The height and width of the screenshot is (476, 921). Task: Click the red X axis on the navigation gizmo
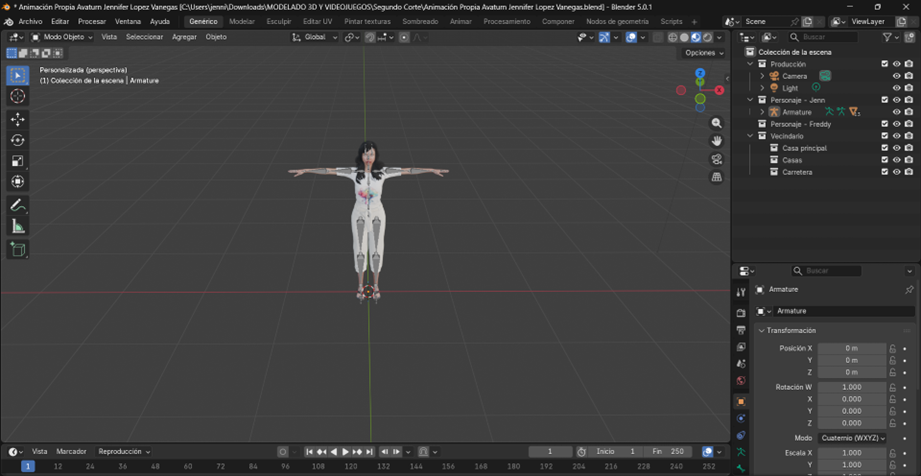point(719,90)
